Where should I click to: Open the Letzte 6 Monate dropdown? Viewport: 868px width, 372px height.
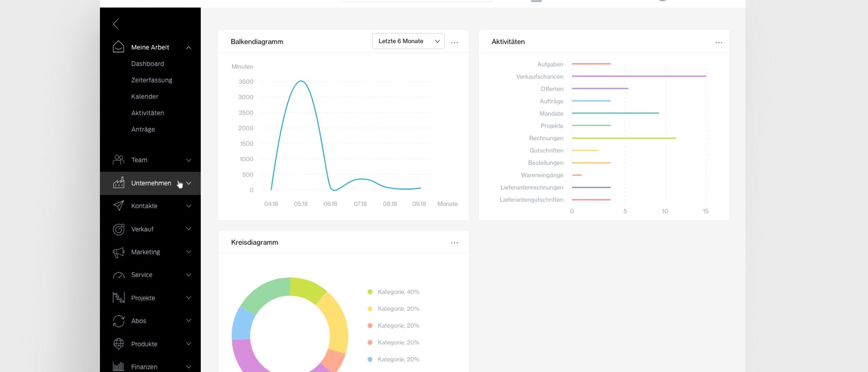(x=408, y=41)
